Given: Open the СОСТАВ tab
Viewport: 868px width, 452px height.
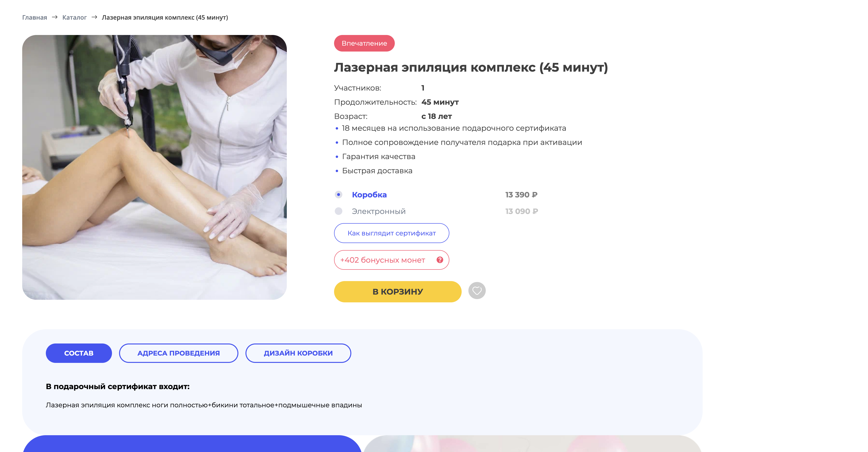Looking at the screenshot, I should (79, 353).
